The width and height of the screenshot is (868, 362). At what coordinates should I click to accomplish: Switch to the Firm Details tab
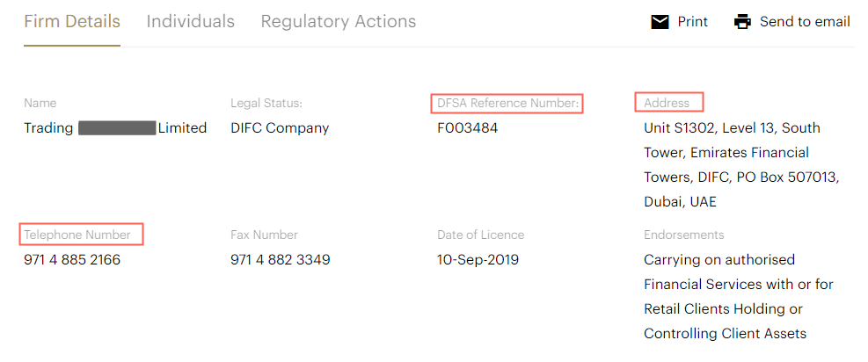(x=72, y=22)
